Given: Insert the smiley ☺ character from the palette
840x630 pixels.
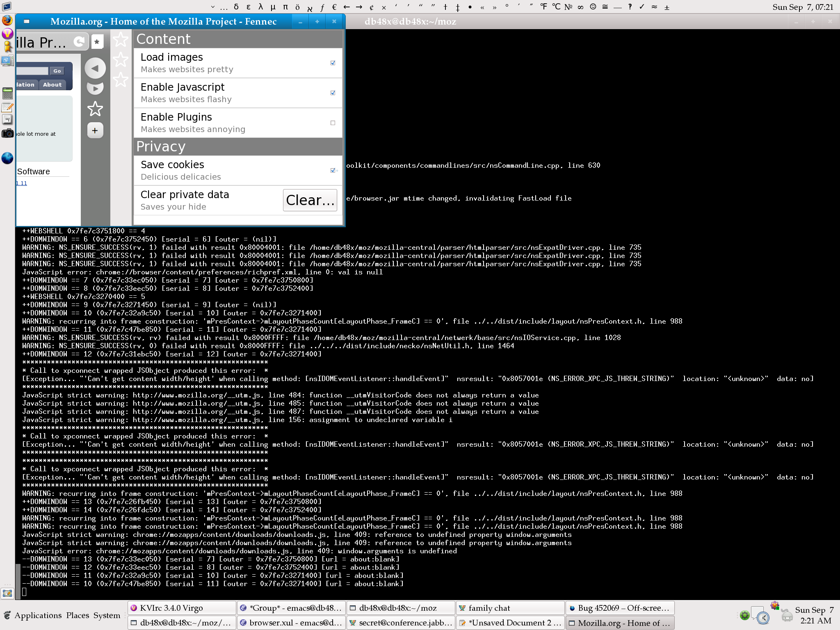Looking at the screenshot, I should (x=593, y=7).
